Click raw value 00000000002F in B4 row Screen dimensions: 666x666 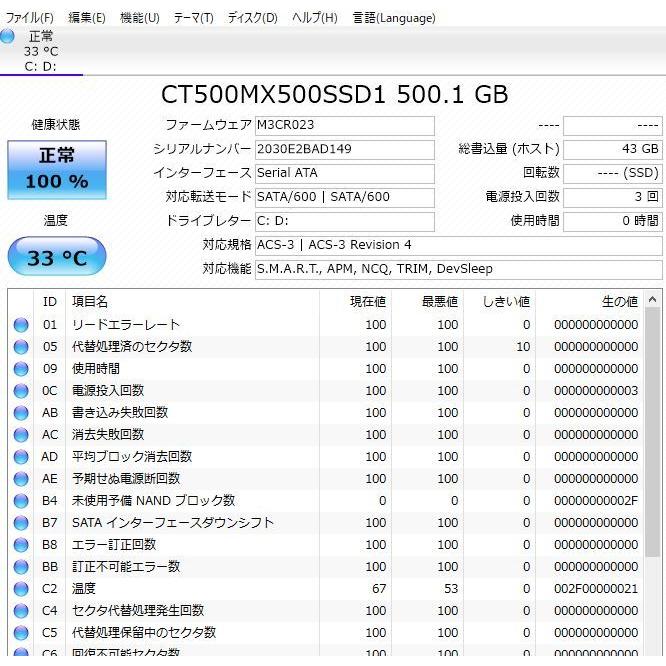click(x=596, y=501)
